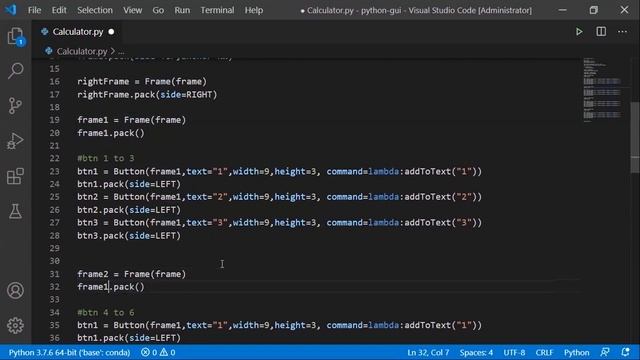
Task: Click the '#btn 4 to 6' comment
Action: click(x=106, y=313)
